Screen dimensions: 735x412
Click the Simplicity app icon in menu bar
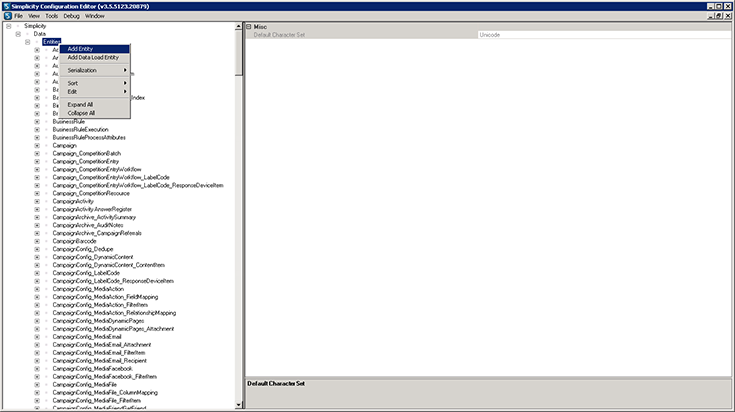point(8,16)
